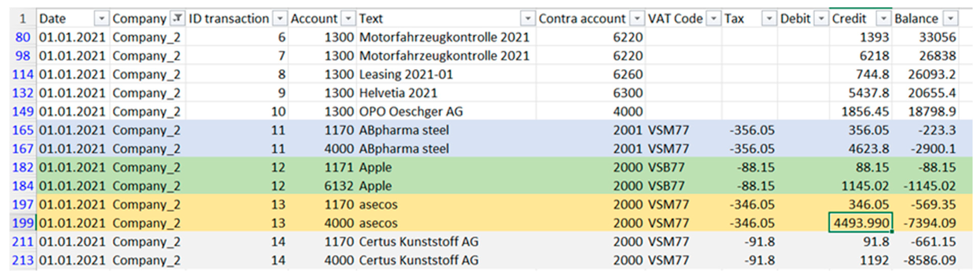
Task: Open the active Company filter button
Action: (177, 18)
